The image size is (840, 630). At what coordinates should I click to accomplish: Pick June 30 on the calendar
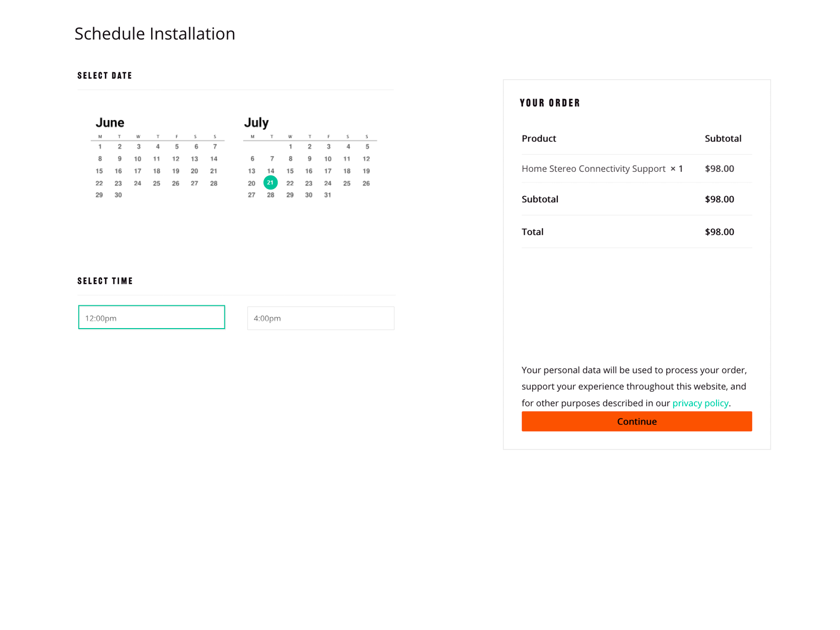click(x=118, y=195)
